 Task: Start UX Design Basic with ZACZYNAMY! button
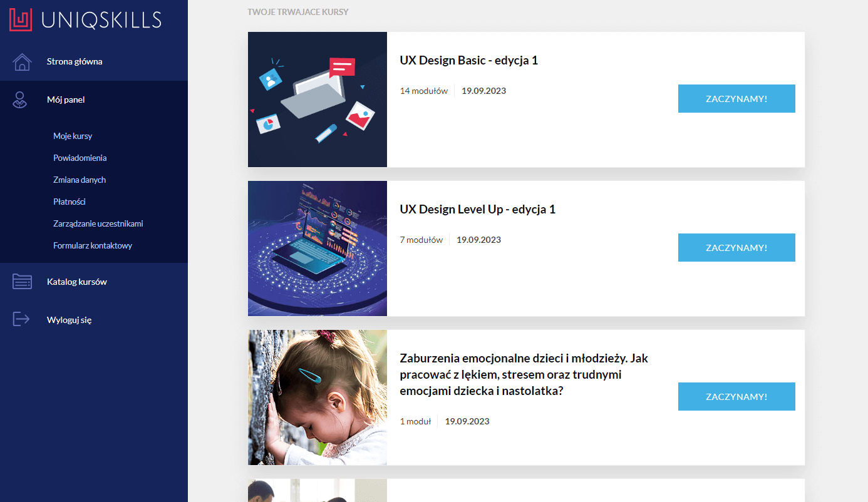tap(736, 99)
